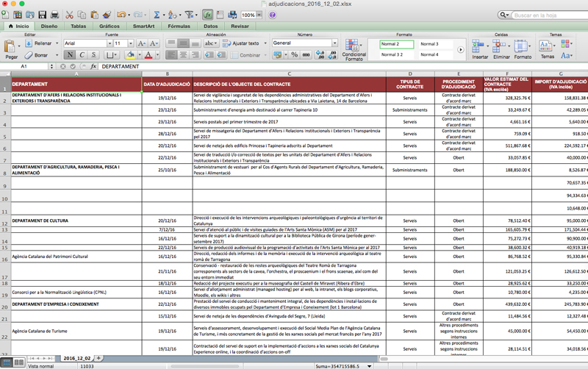Click the Ajustar texto button
The width and height of the screenshot is (588, 369).
pyautogui.click(x=241, y=43)
